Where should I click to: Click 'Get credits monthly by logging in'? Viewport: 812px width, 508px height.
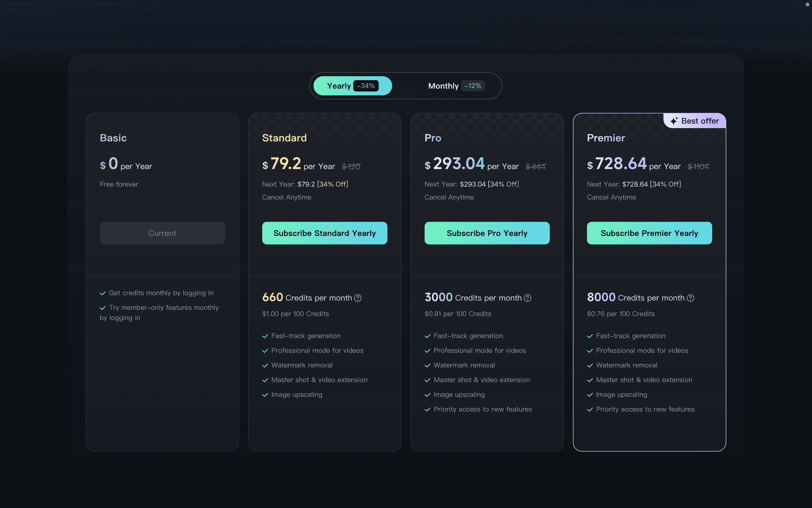coord(157,293)
